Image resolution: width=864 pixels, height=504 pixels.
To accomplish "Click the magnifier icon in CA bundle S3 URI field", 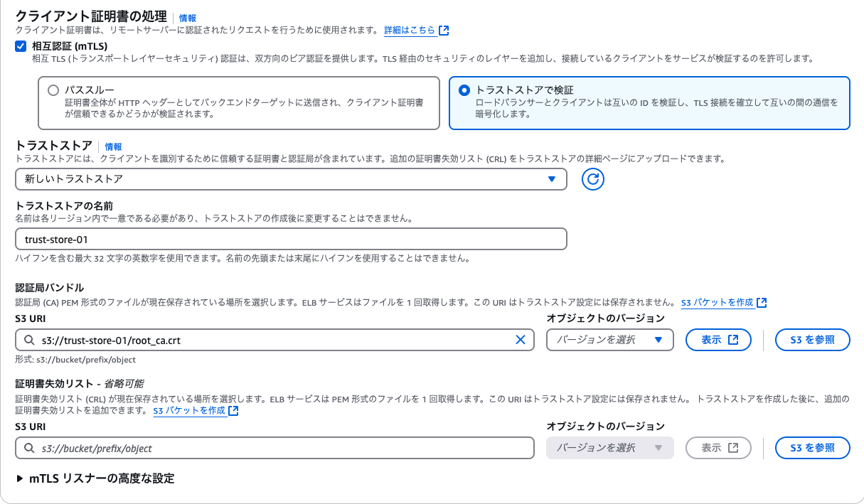I will coord(30,339).
